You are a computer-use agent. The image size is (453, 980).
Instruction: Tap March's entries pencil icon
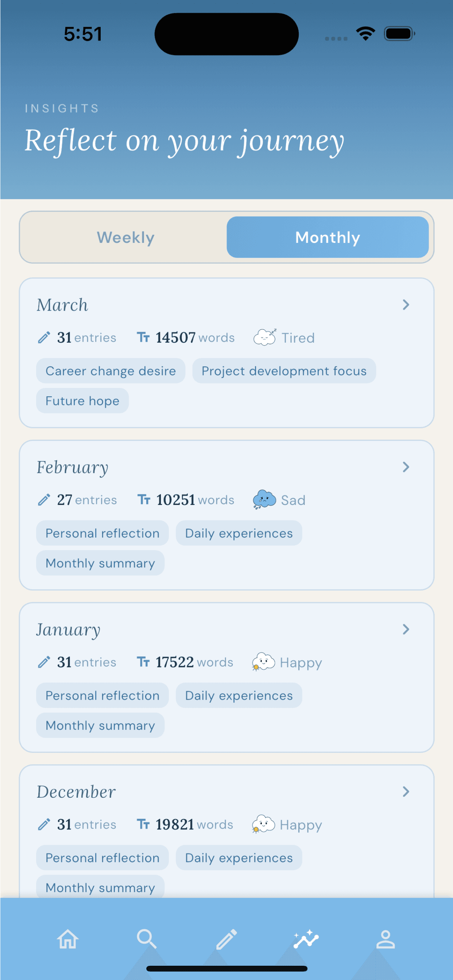(x=44, y=338)
